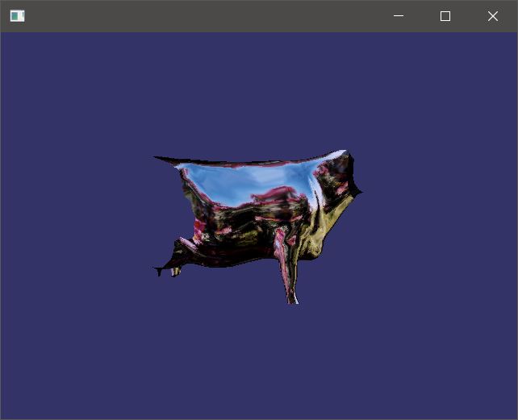
Task: Click the upper-left pointed tip of the mesh
Action: point(157,158)
